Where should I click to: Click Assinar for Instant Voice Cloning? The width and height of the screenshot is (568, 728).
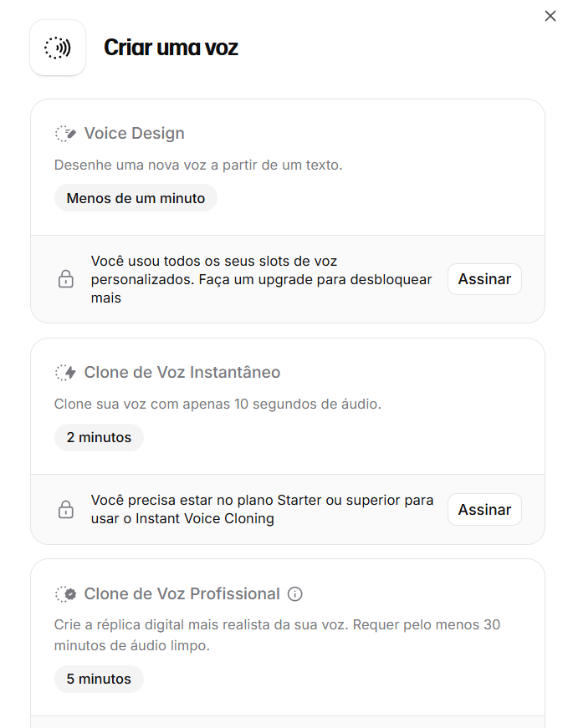point(484,509)
